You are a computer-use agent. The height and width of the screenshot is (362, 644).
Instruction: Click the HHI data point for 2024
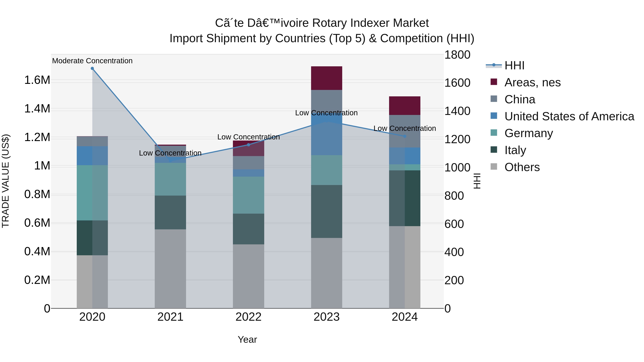tap(405, 136)
